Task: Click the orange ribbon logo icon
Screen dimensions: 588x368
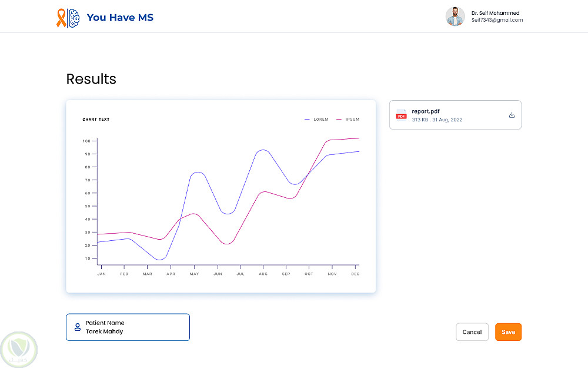Action: pyautogui.click(x=61, y=18)
